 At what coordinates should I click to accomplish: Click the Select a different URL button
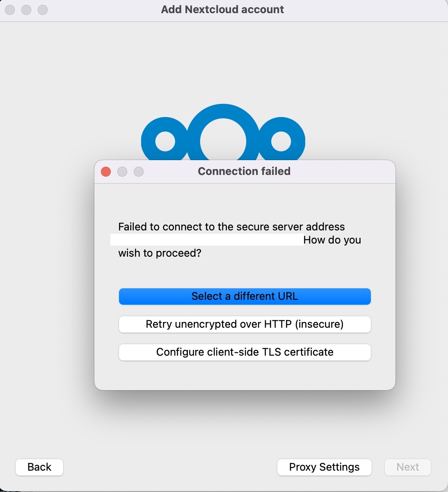(245, 297)
